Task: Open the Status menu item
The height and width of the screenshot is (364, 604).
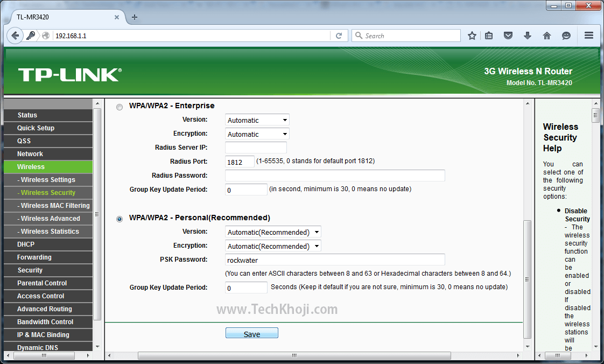Action: (x=48, y=115)
